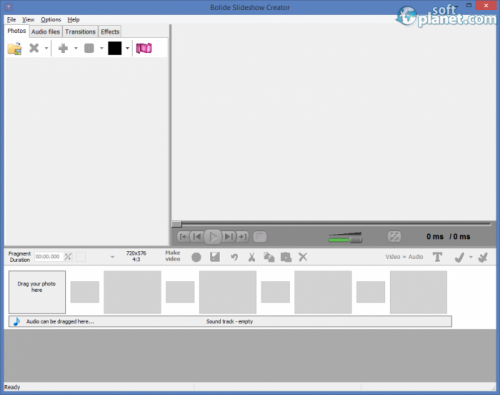The height and width of the screenshot is (395, 500).
Task: Expand the dropdown arrow beside grey square
Action: (101, 48)
